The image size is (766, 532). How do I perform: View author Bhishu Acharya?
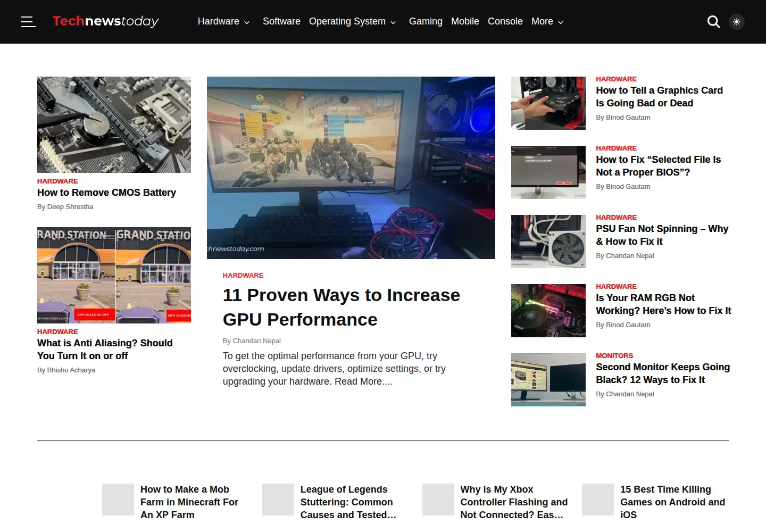tap(71, 370)
